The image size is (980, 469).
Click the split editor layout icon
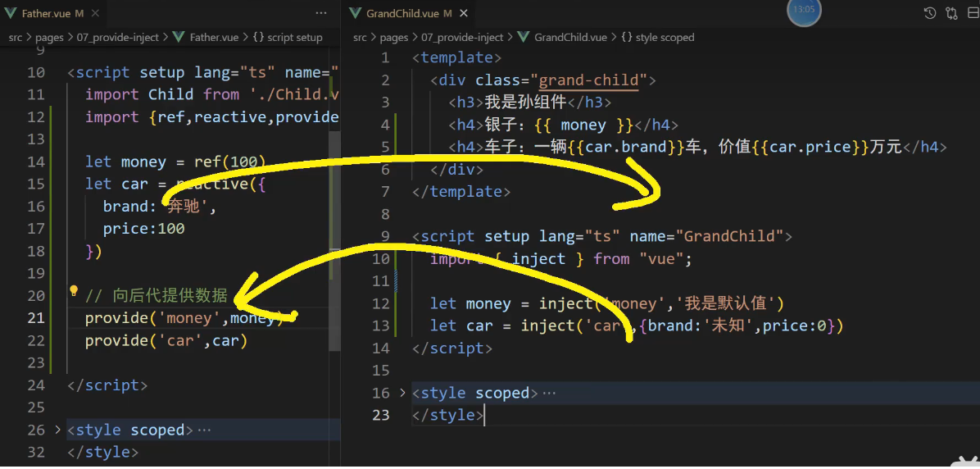coord(973,13)
